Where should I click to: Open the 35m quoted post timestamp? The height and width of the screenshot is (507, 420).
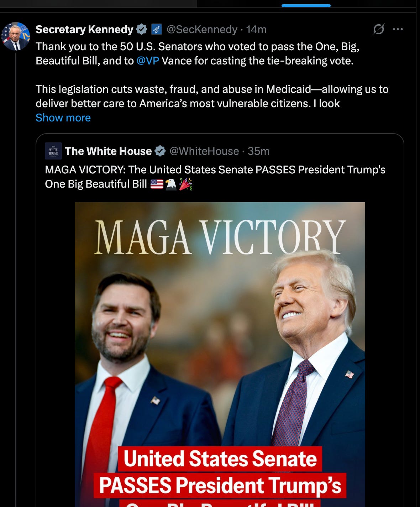pyautogui.click(x=258, y=151)
